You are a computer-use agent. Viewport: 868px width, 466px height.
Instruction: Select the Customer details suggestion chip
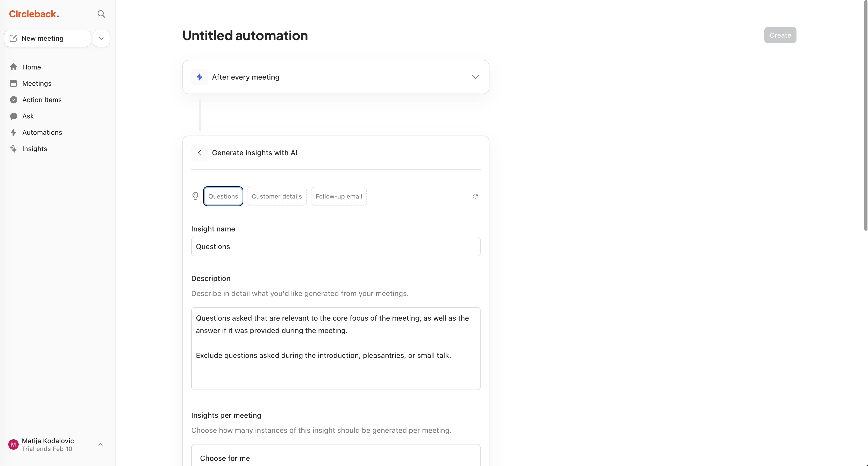click(277, 196)
